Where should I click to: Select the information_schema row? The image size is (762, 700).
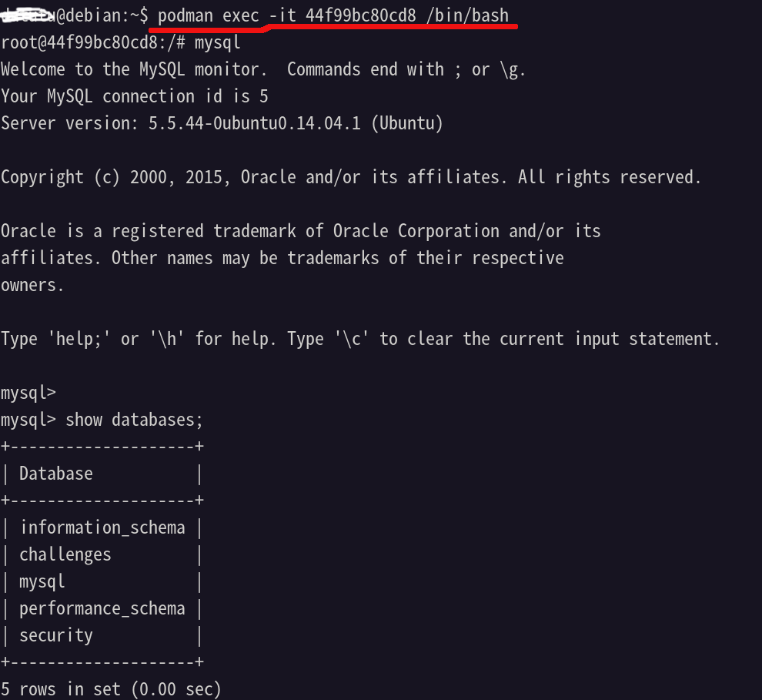click(102, 528)
